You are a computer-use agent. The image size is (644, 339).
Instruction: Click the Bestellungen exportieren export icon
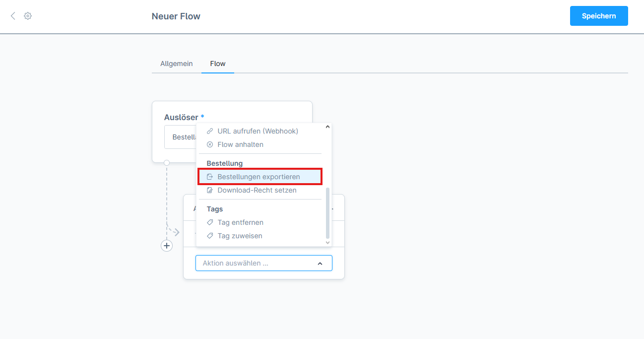(210, 177)
